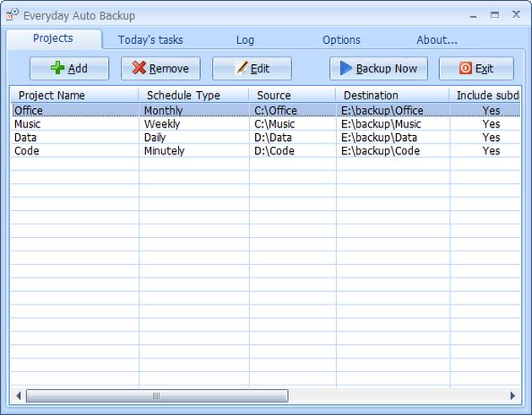Sort by Project Name column header
The width and height of the screenshot is (532, 415).
(52, 95)
